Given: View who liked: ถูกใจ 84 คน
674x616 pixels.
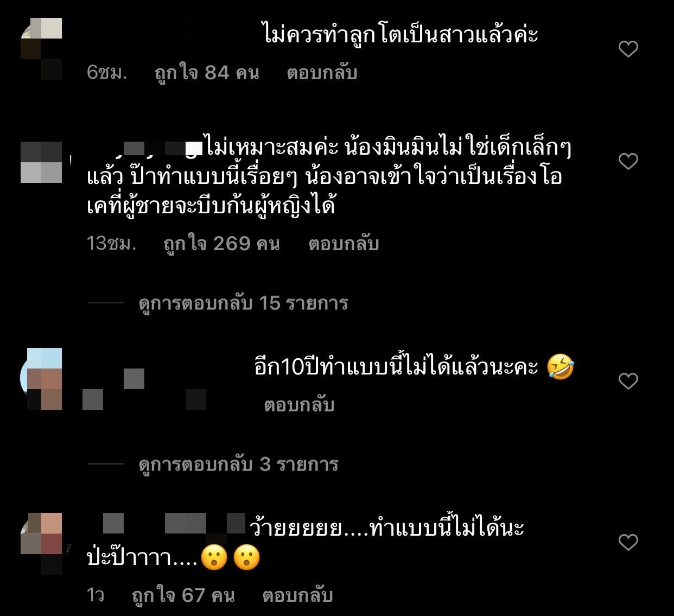Looking at the screenshot, I should 207,73.
